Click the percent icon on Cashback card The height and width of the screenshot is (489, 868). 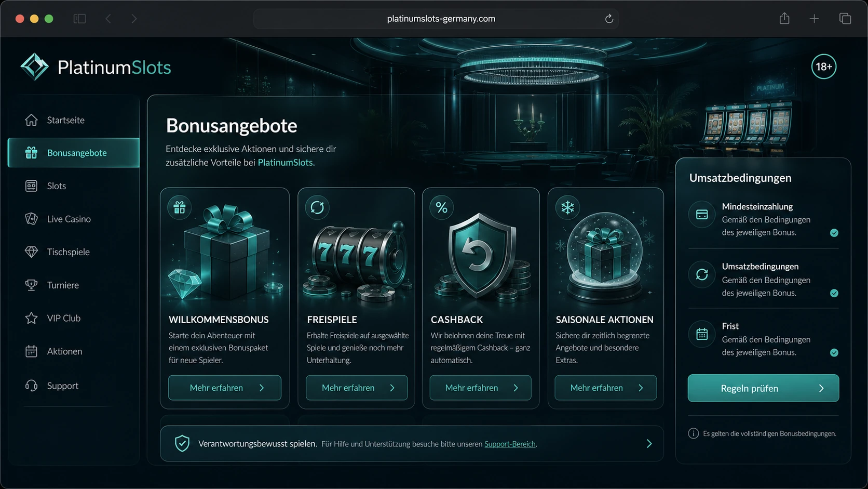pos(442,208)
